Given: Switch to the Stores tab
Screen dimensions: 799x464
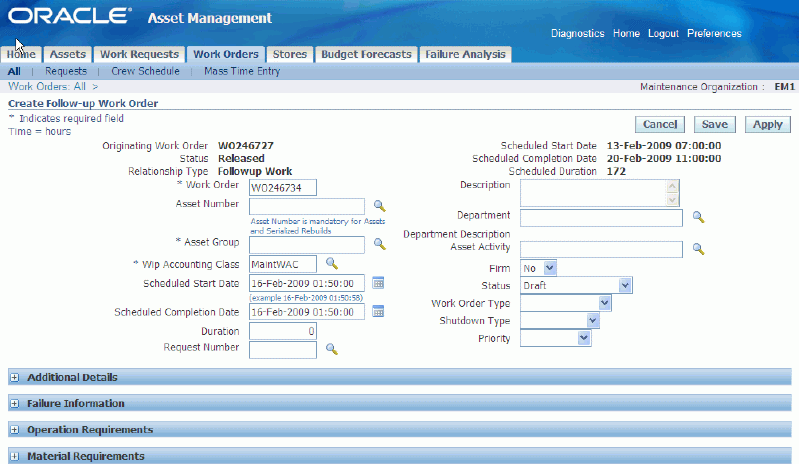Looking at the screenshot, I should coord(289,54).
